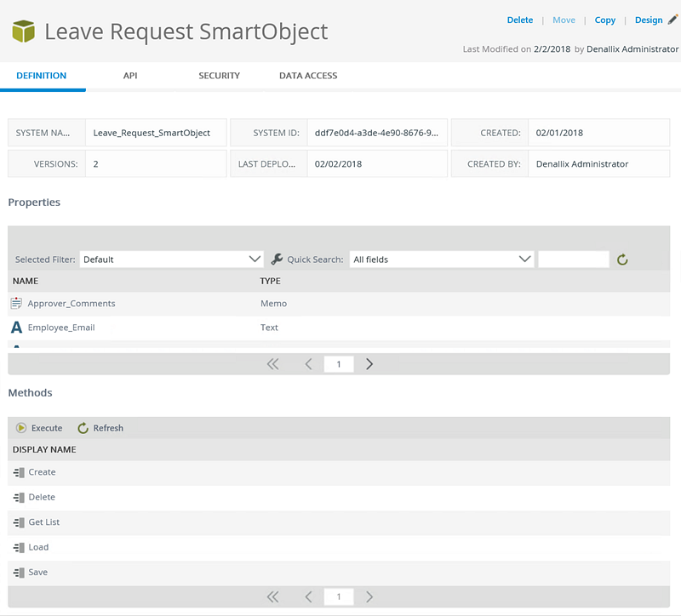Click the Create method icon
This screenshot has width=681, height=616.
coord(19,472)
